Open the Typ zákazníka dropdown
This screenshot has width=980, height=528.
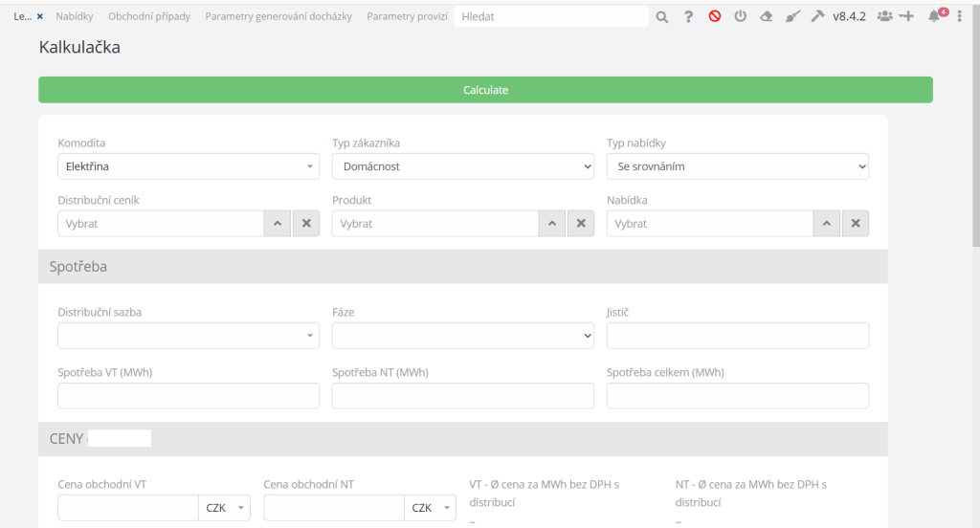463,166
